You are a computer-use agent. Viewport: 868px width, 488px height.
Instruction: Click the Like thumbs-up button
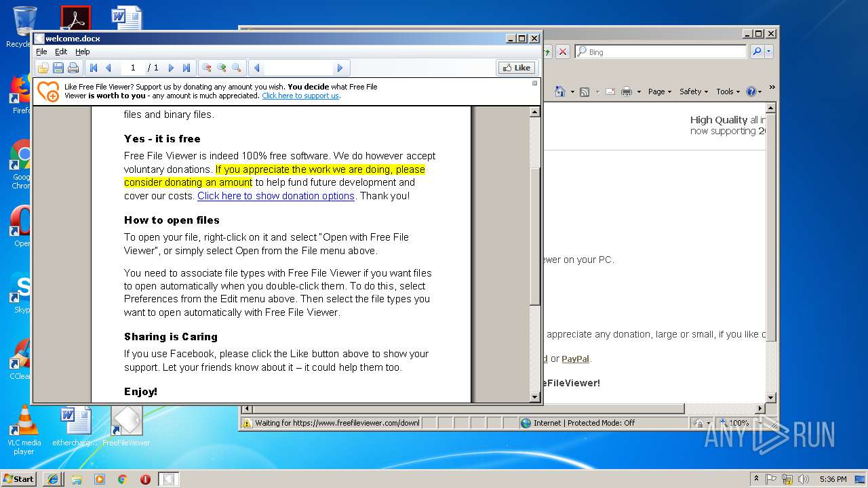tap(517, 68)
